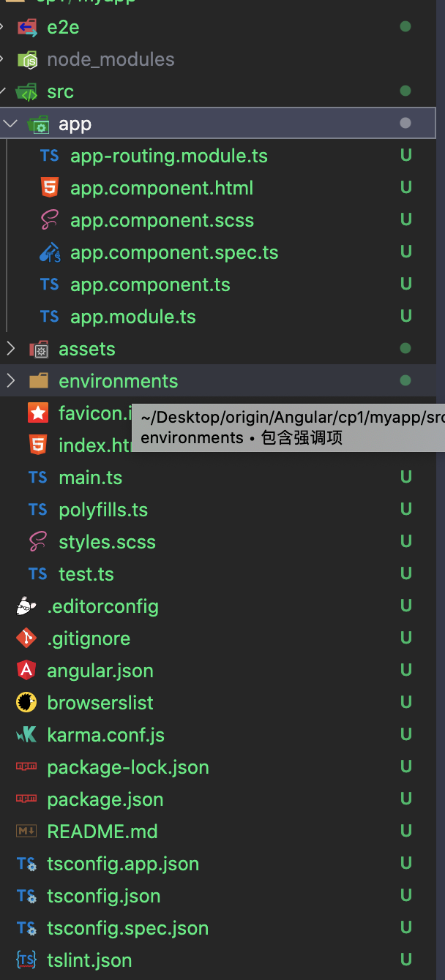Click the Angular icon beside angular.json
This screenshot has width=445, height=980.
tap(26, 671)
